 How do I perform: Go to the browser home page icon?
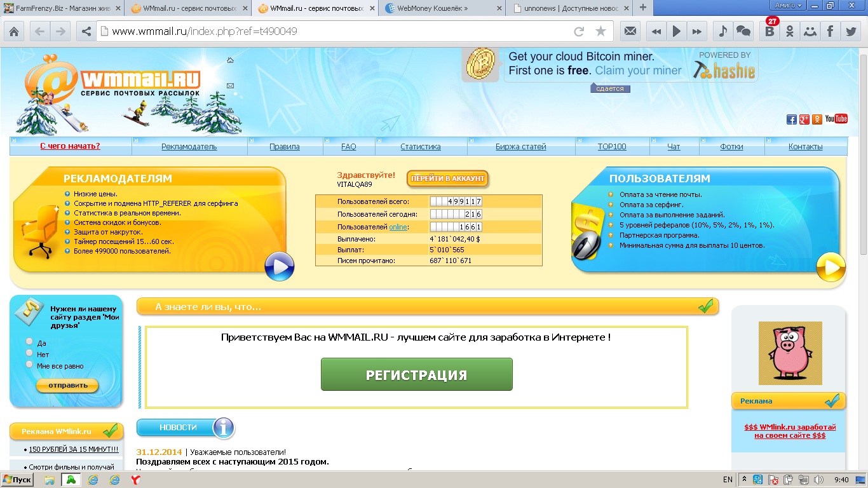pyautogui.click(x=14, y=31)
